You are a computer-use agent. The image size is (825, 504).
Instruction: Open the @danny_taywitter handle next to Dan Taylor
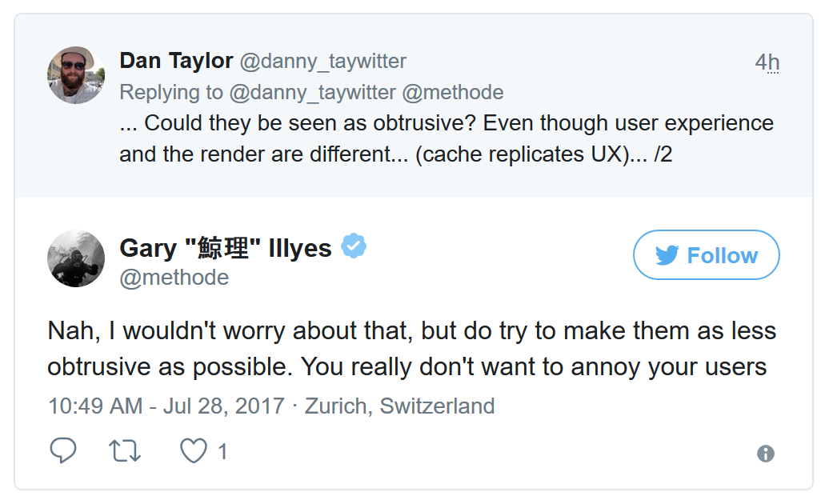(x=324, y=61)
